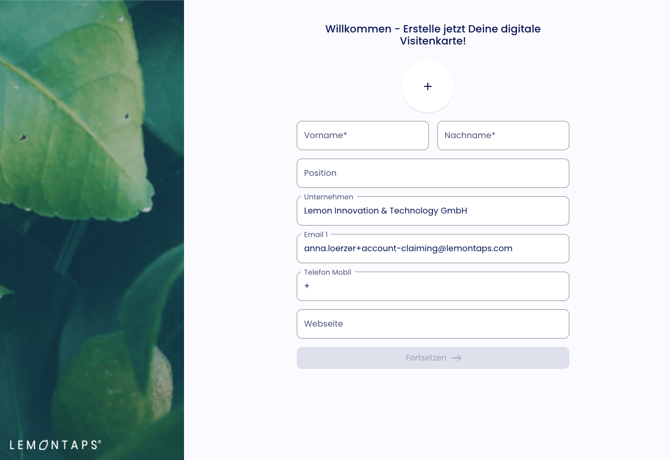Click the LEMONTAPS logo text
The height and width of the screenshot is (460, 670).
(x=55, y=445)
